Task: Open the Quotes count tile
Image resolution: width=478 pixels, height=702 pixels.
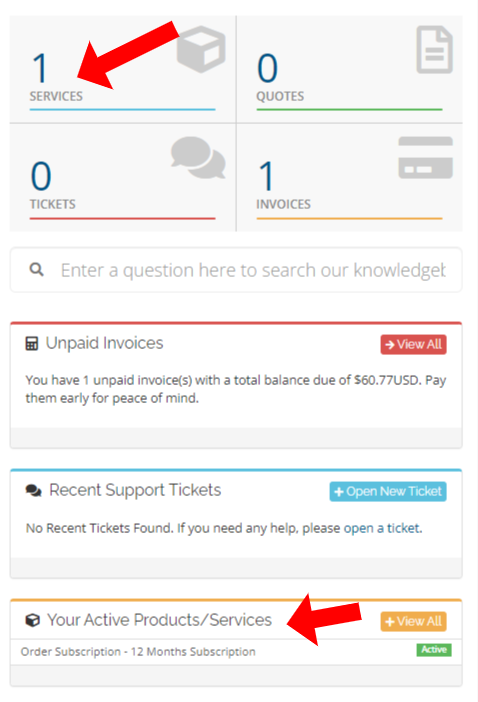Action: coord(350,69)
